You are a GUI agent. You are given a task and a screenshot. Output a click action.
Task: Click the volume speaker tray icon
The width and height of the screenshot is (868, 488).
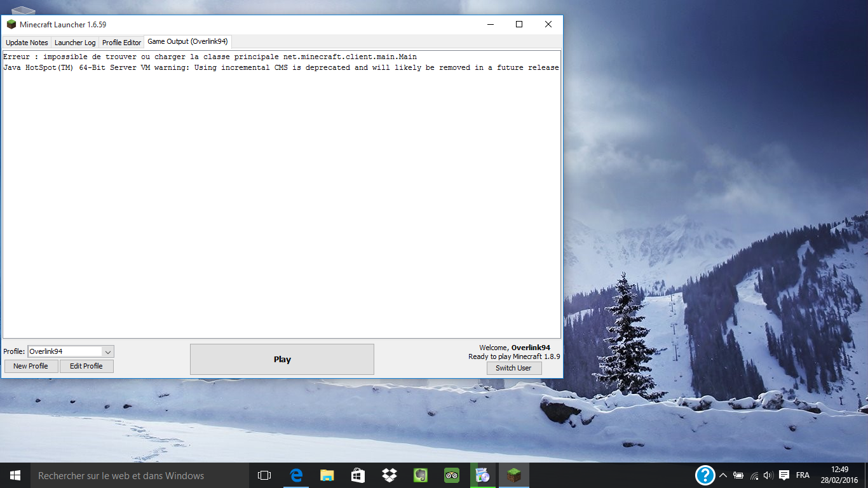[768, 475]
